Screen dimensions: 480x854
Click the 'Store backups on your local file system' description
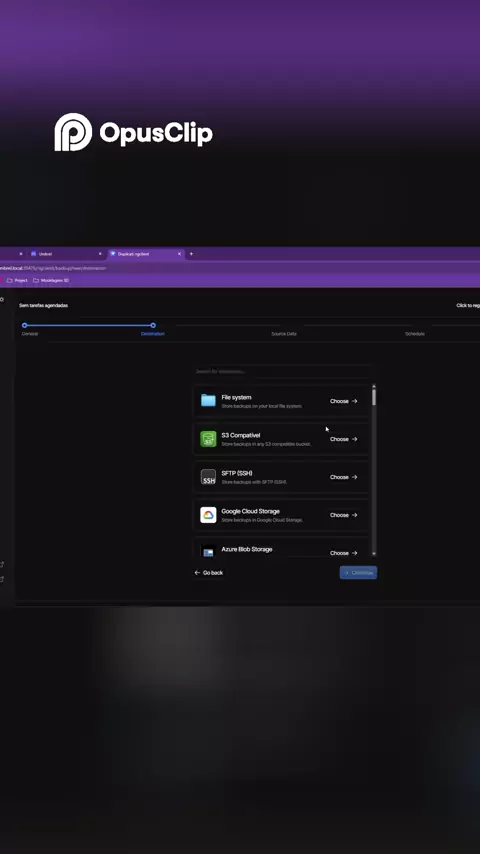click(262, 406)
